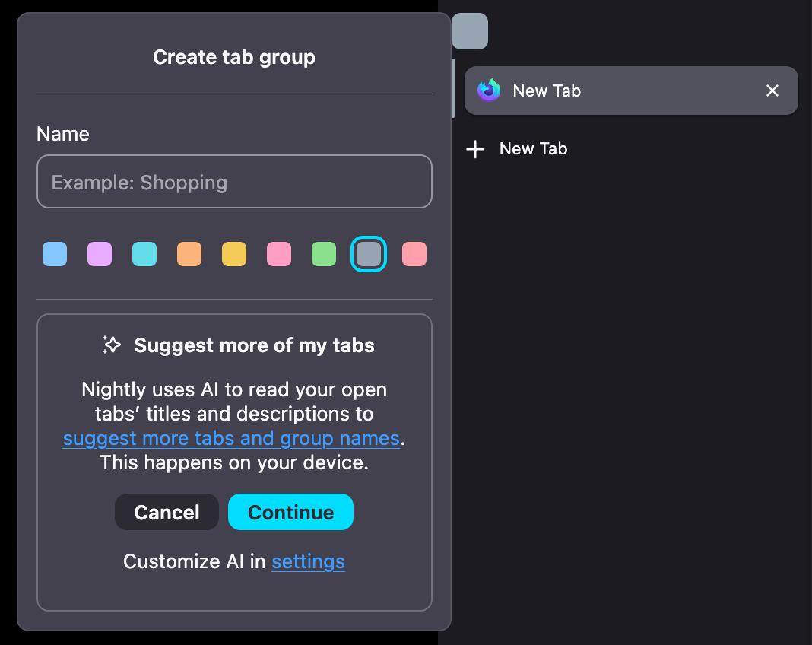Click the sparkle icon beside Suggest more

pyautogui.click(x=112, y=345)
